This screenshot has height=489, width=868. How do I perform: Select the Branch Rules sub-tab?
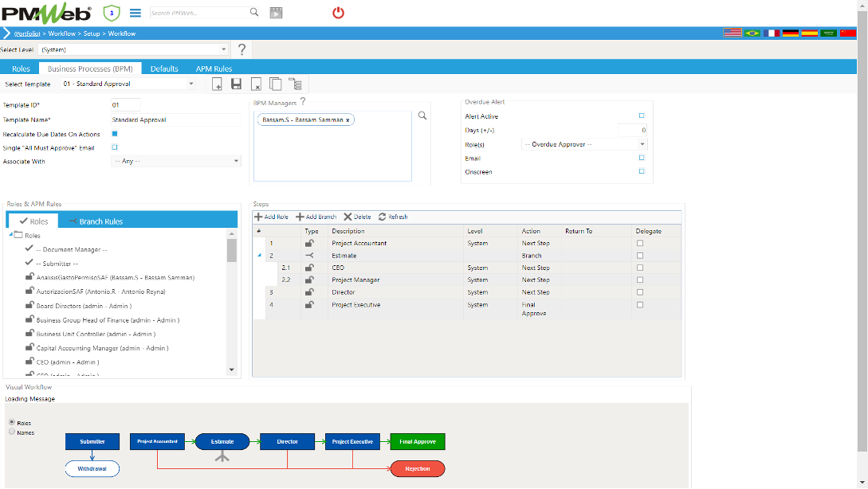pos(95,221)
